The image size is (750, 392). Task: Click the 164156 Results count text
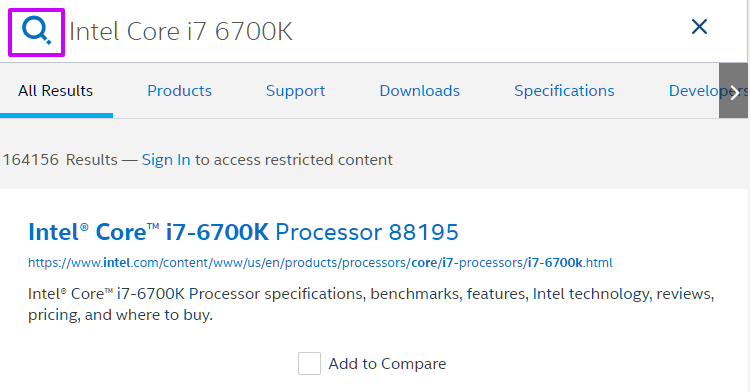60,160
